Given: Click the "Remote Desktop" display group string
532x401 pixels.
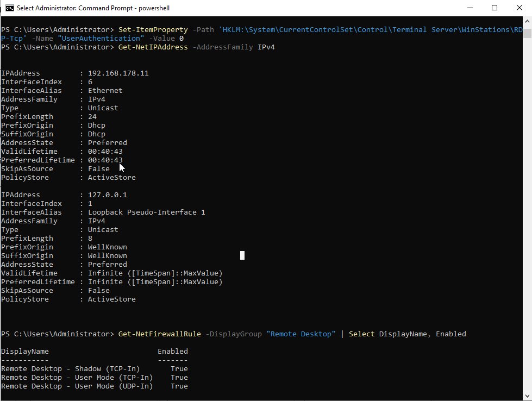Looking at the screenshot, I should coord(301,334).
